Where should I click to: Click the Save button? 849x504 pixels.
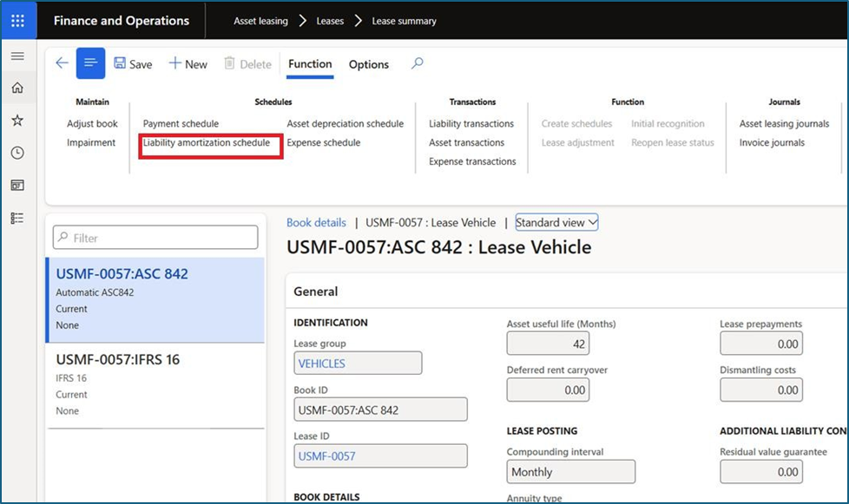(133, 64)
